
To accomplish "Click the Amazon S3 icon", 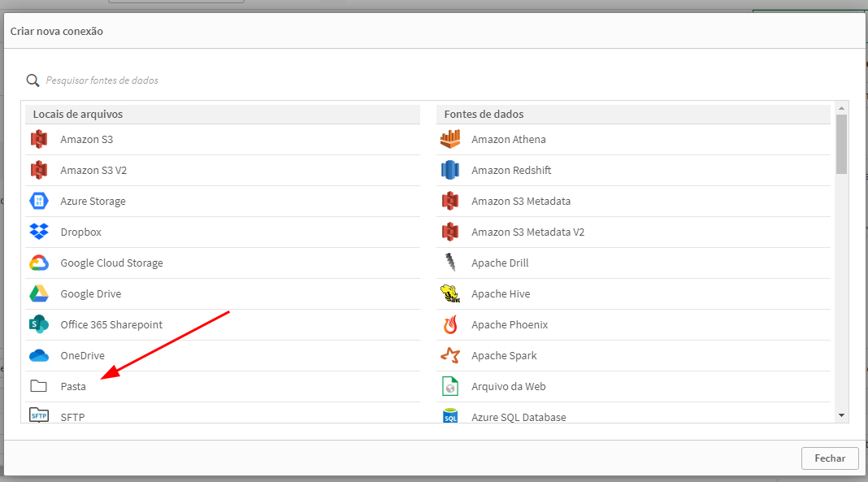I will coord(39,140).
